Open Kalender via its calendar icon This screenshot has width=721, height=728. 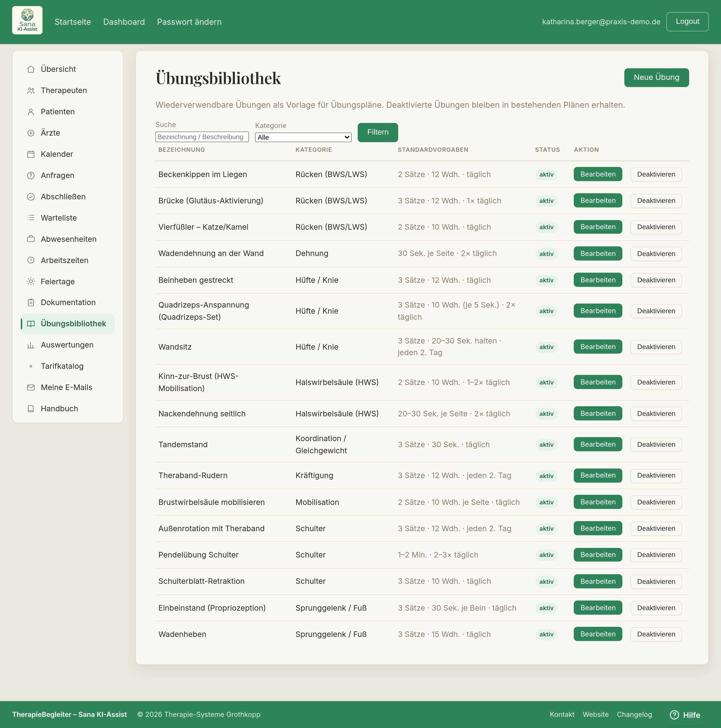coord(31,154)
